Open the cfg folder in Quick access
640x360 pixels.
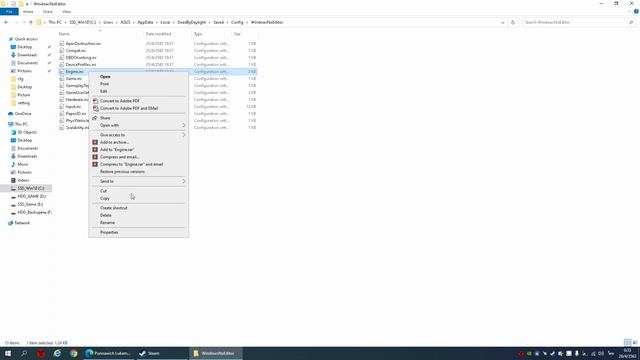[x=20, y=79]
